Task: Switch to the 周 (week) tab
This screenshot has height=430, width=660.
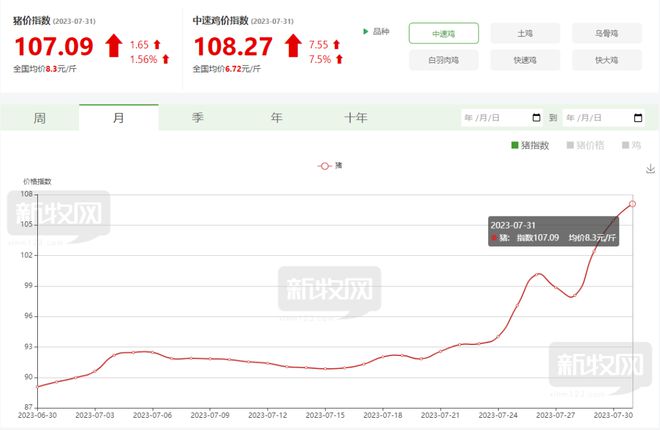Action: [39, 118]
